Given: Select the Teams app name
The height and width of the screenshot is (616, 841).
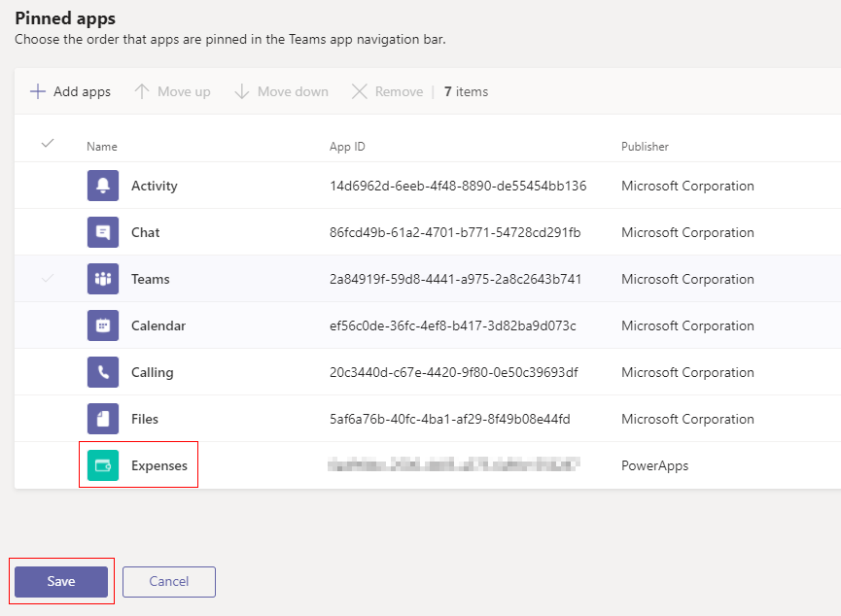Looking at the screenshot, I should (150, 279).
